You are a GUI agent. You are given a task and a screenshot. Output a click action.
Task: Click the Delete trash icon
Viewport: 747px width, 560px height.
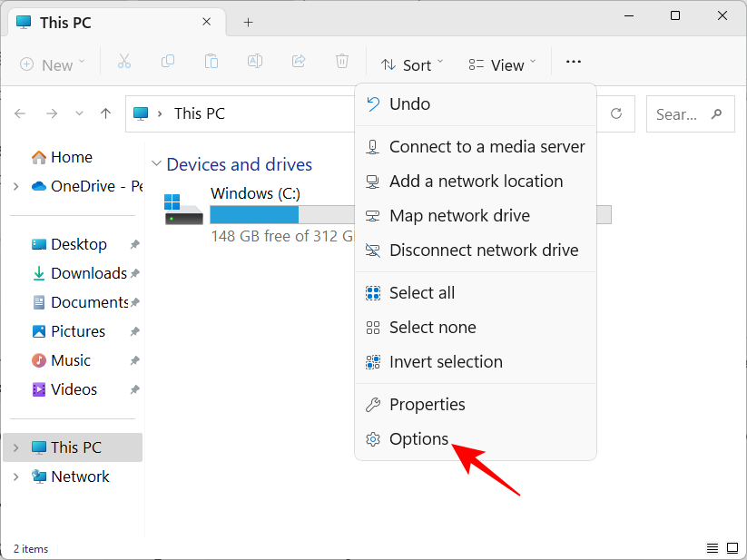tap(342, 61)
